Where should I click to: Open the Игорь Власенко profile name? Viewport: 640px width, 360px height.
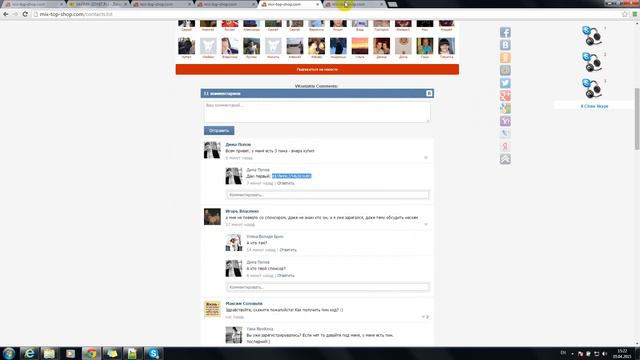pyautogui.click(x=242, y=211)
